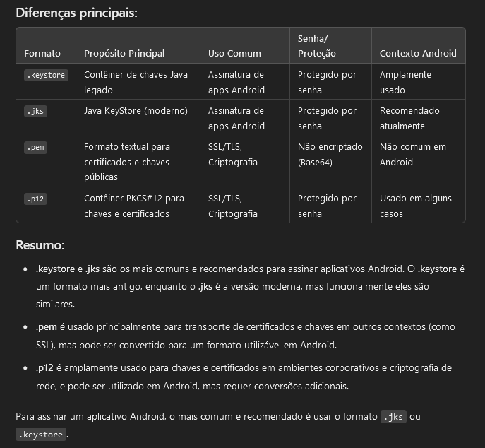Click the 'Amplamente usado' table cell
This screenshot has width=485, height=448.
(405, 82)
